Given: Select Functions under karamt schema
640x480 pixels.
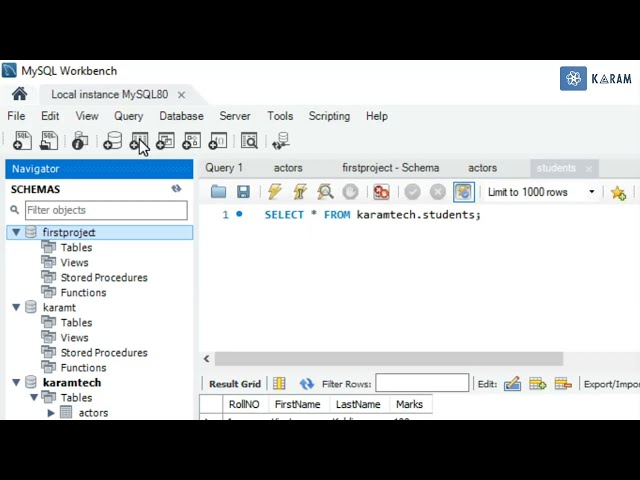Looking at the screenshot, I should [83, 367].
